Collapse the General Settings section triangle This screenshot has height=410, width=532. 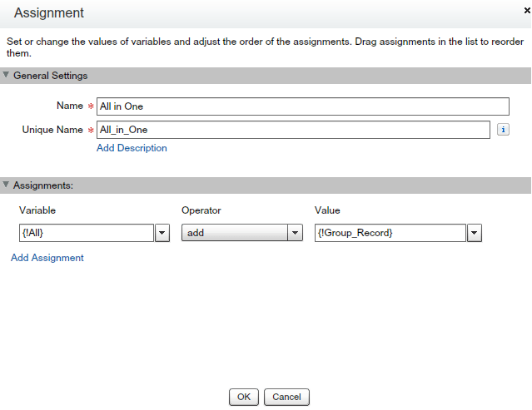tap(7, 76)
